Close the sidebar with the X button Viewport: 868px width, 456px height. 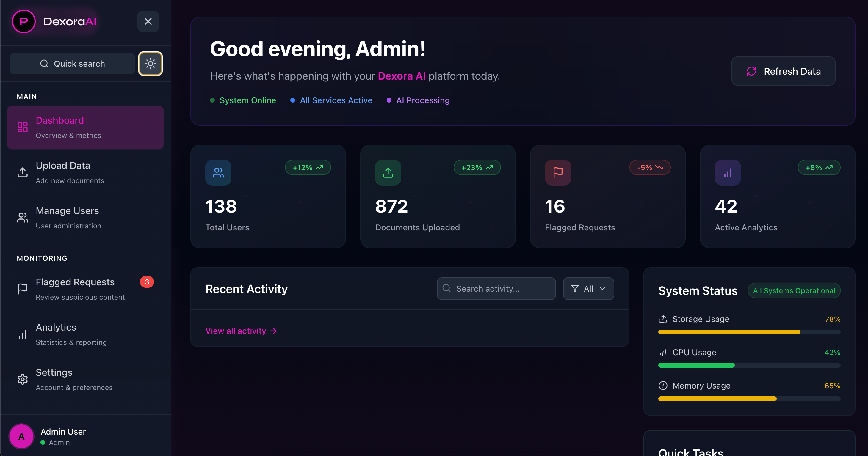pos(148,22)
